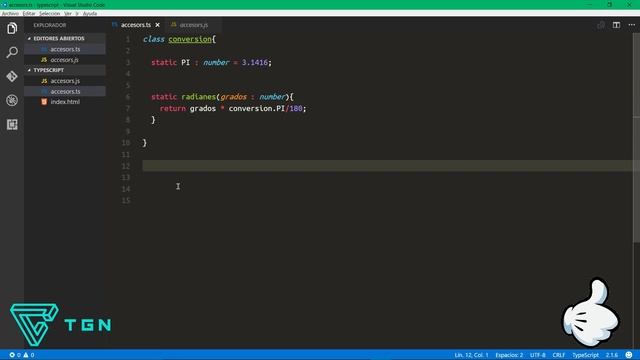Click Lín. 12, Col. 1 in status bar
640x360 pixels.
click(471, 355)
